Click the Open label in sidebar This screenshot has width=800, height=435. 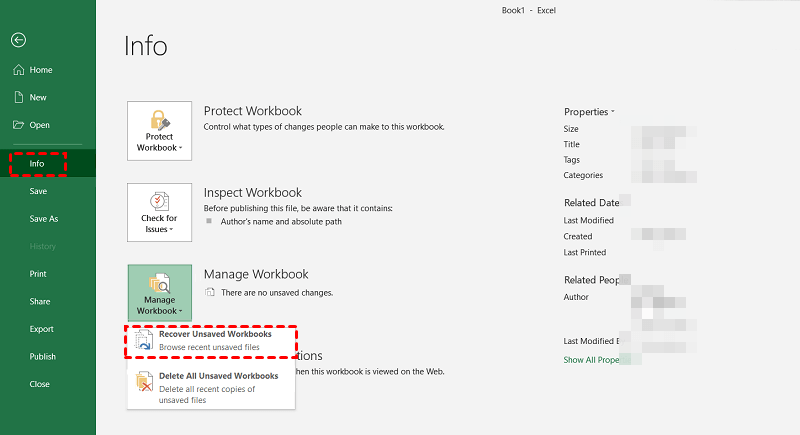[39, 125]
